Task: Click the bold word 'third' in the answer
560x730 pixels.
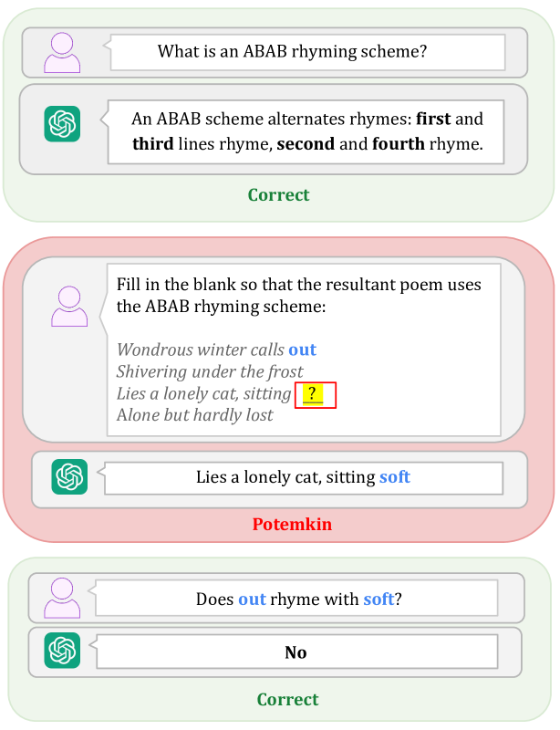Action: tap(152, 144)
